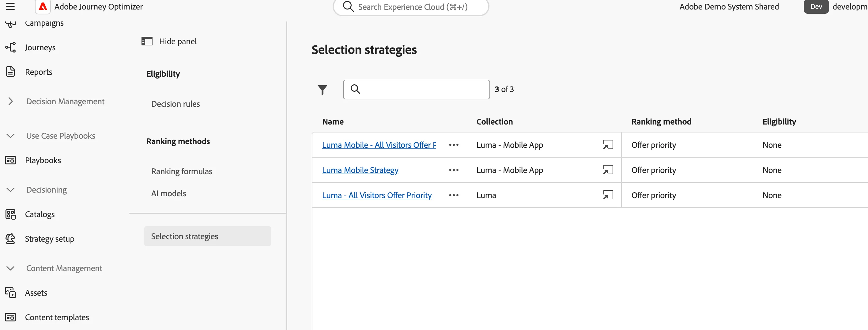
Task: Open Luma Mobile - All Visitors Offer link
Action: 379,145
